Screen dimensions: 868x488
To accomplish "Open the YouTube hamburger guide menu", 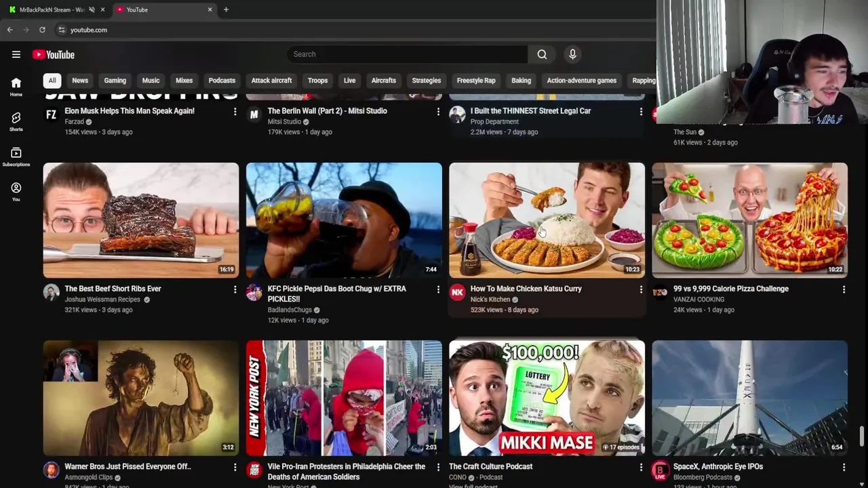I will pyautogui.click(x=16, y=54).
